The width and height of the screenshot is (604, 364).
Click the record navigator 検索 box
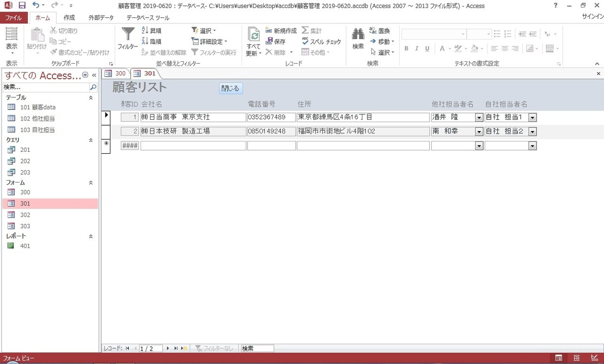(x=257, y=349)
